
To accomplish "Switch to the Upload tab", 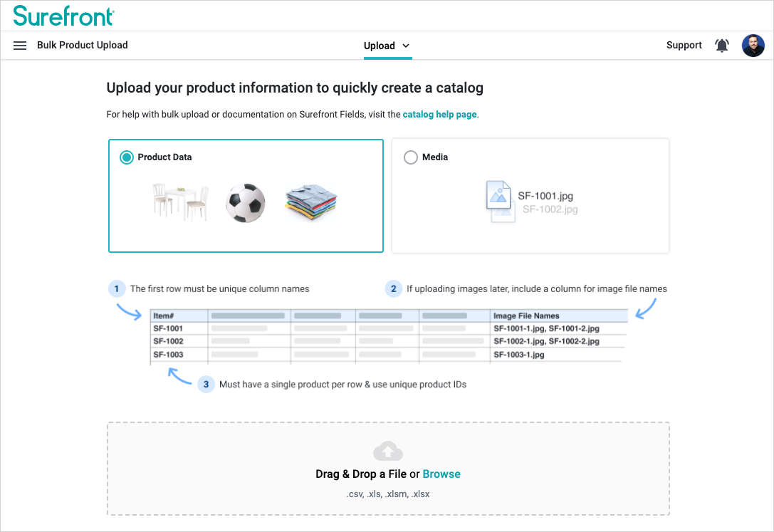I will pyautogui.click(x=380, y=46).
